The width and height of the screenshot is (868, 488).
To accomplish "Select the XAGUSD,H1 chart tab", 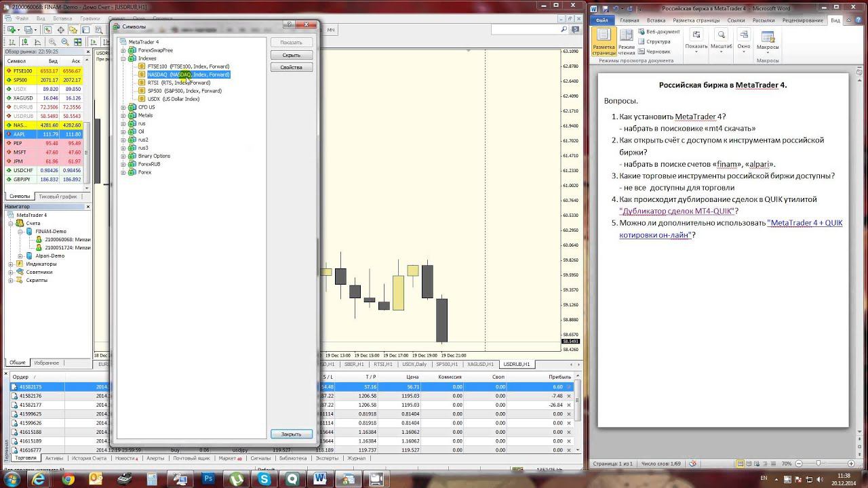I will tap(480, 364).
